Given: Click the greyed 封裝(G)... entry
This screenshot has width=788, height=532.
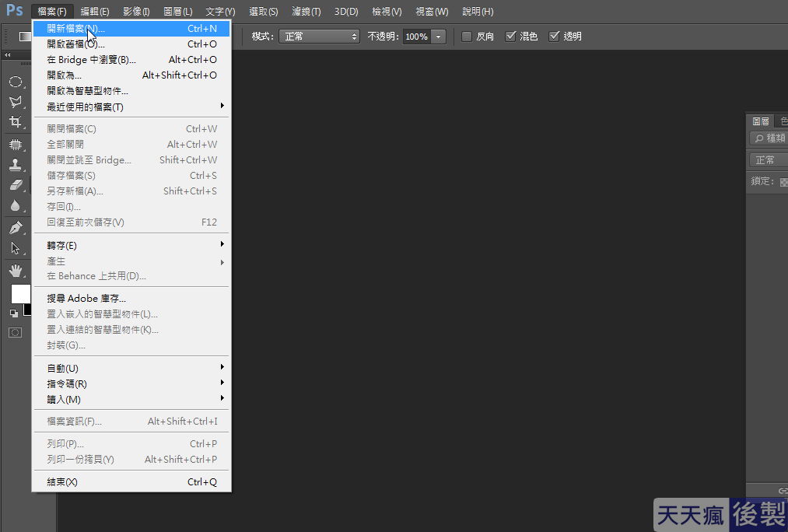Looking at the screenshot, I should coord(131,345).
